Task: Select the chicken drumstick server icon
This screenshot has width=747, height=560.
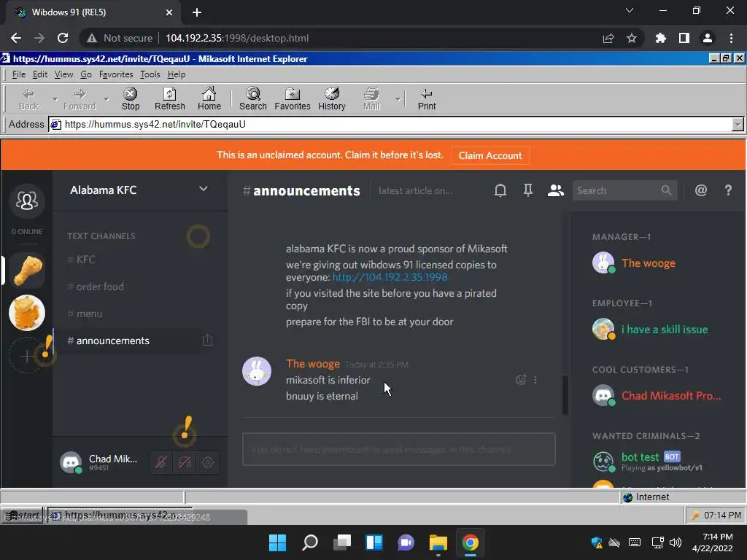Action: coord(27,271)
